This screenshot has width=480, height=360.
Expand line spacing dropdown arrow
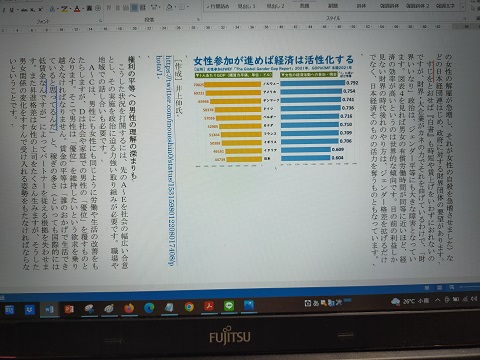(x=159, y=7)
